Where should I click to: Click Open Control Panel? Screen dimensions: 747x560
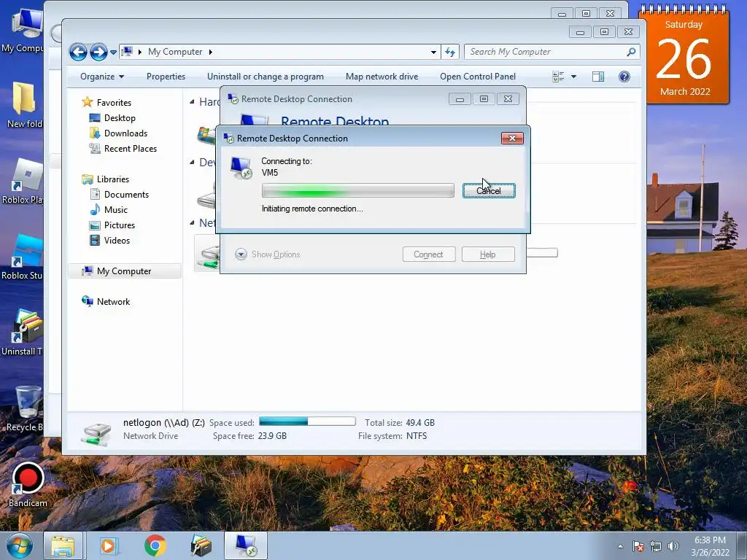pyautogui.click(x=478, y=77)
